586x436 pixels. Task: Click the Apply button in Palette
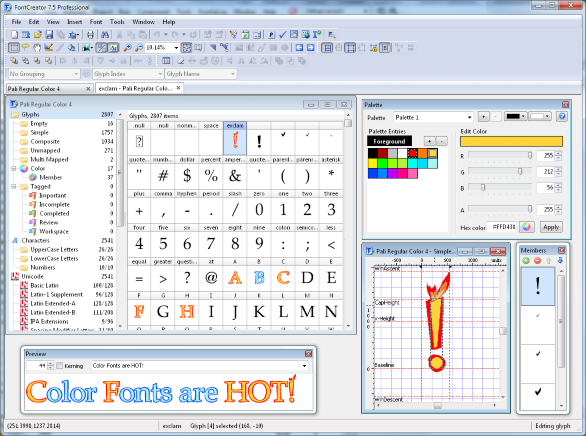coord(551,227)
